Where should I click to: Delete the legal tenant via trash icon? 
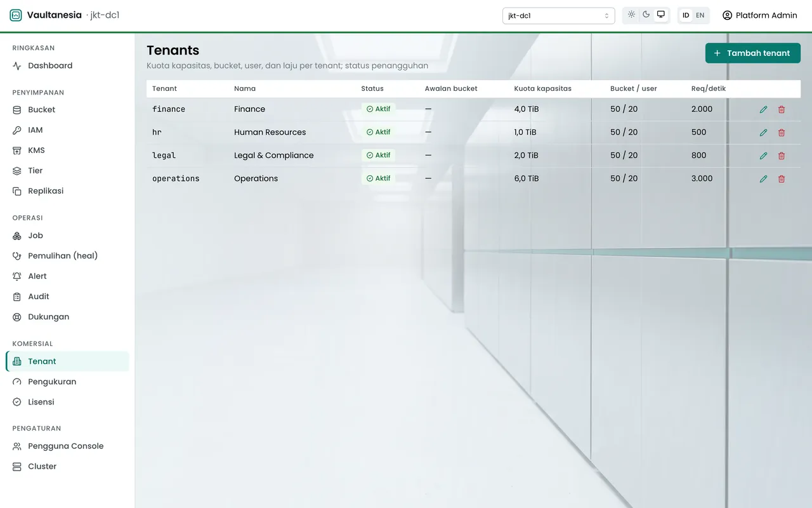(x=782, y=156)
